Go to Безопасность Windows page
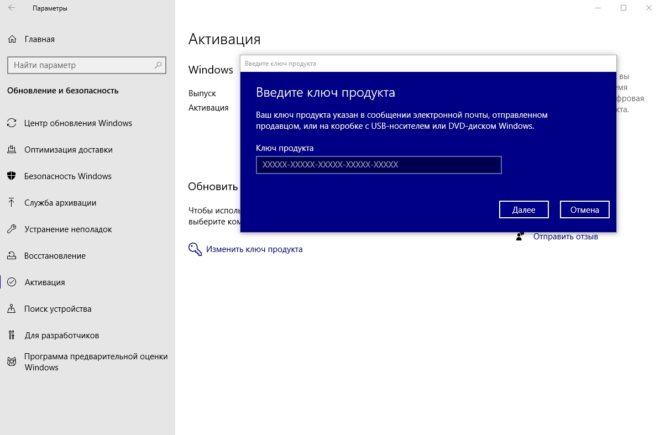The height and width of the screenshot is (435, 660). click(x=68, y=176)
